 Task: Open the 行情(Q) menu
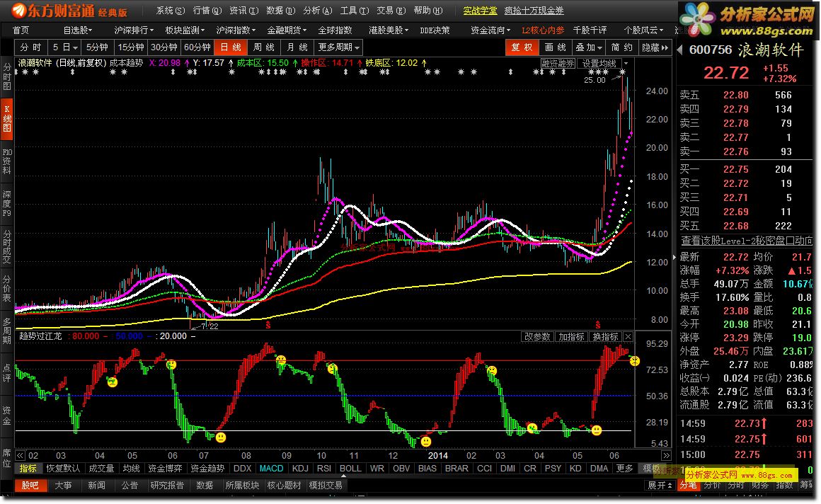click(x=207, y=11)
